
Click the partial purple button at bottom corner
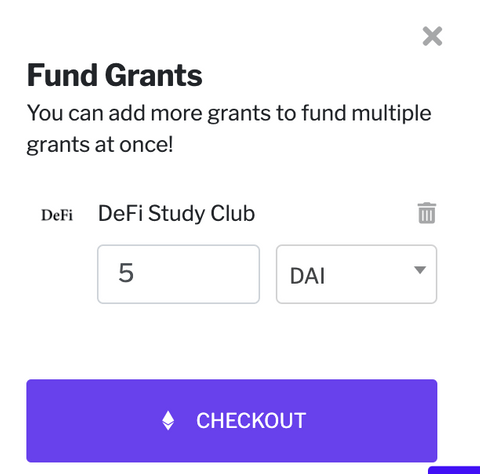(454, 470)
